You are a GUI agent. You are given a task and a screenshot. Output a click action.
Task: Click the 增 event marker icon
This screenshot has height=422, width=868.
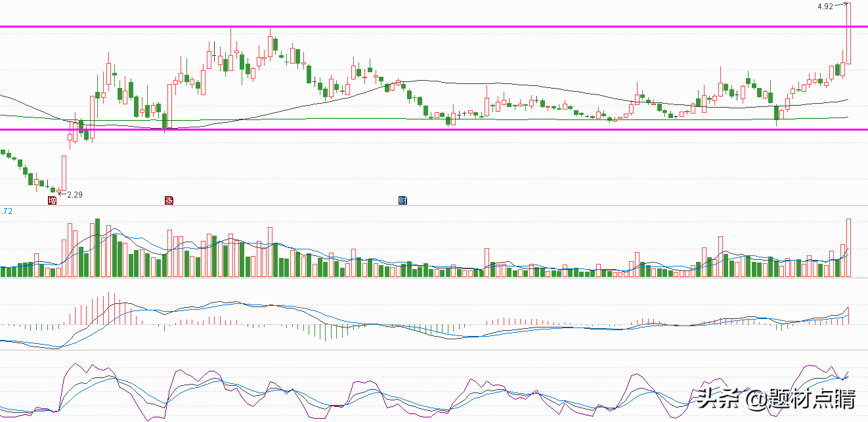pos(53,201)
